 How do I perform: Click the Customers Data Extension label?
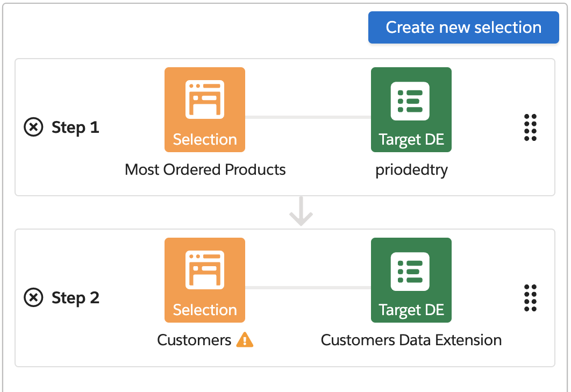pos(411,340)
